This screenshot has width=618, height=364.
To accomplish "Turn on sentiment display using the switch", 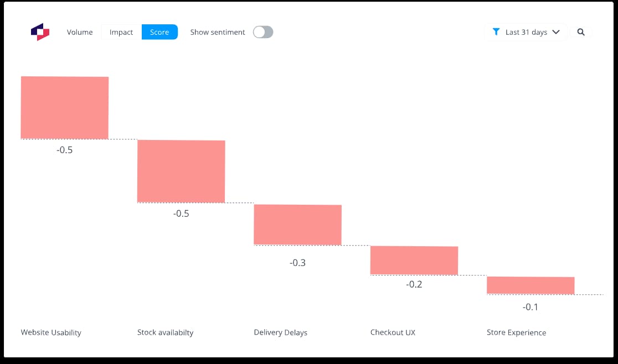I will tap(263, 32).
